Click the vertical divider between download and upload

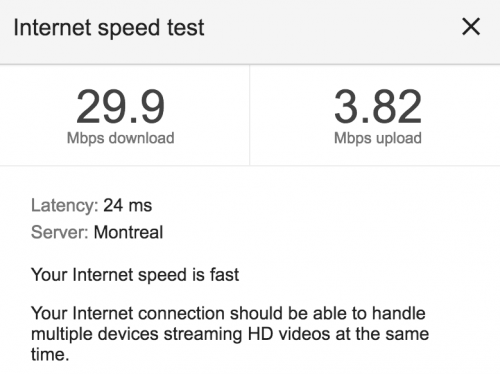click(250, 115)
